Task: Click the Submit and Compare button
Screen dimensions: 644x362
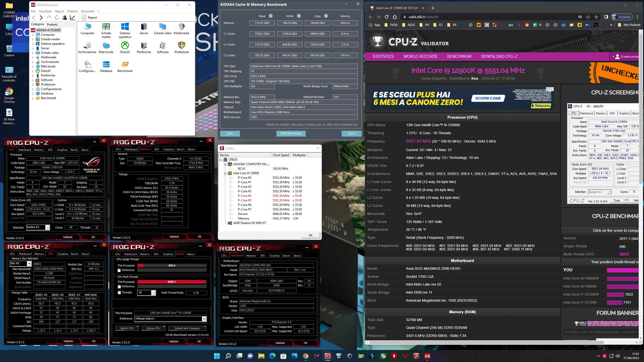Action: tap(187, 328)
